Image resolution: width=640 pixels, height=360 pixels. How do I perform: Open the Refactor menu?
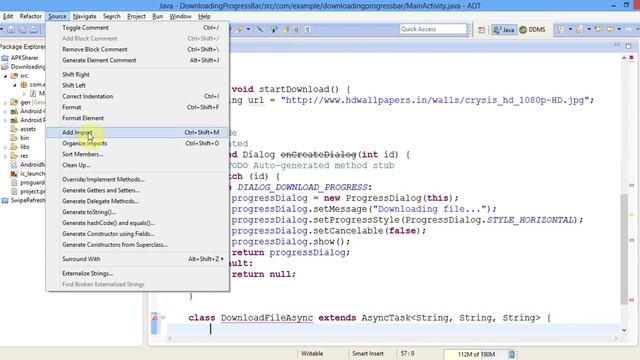click(x=31, y=16)
